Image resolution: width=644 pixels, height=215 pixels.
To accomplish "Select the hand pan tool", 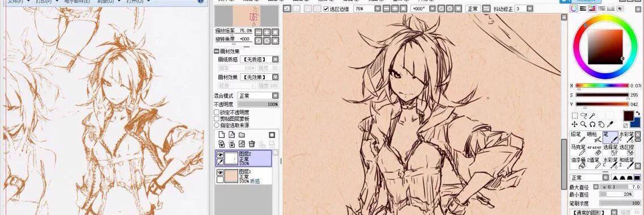I will [601, 124].
